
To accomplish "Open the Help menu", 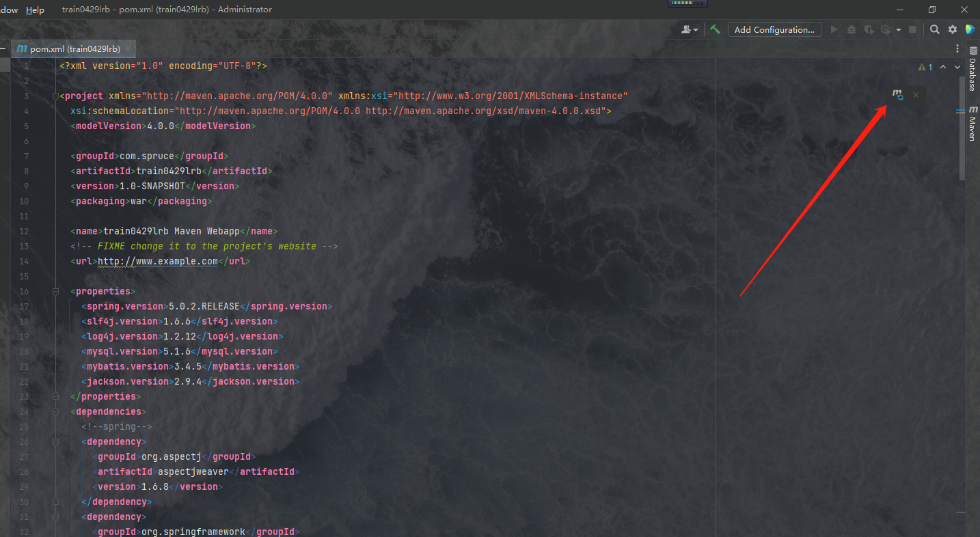I will (x=35, y=10).
